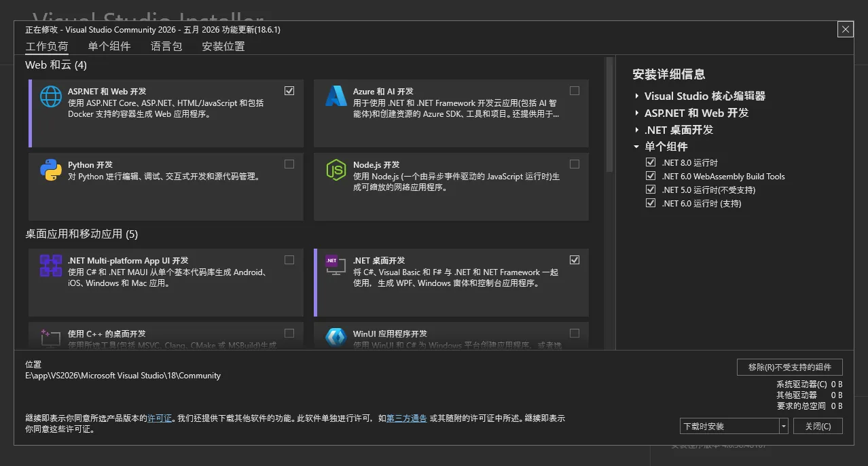The width and height of the screenshot is (868, 466).
Task: Expand ASP.NET 和 Web 开发 details node
Action: [x=637, y=113]
